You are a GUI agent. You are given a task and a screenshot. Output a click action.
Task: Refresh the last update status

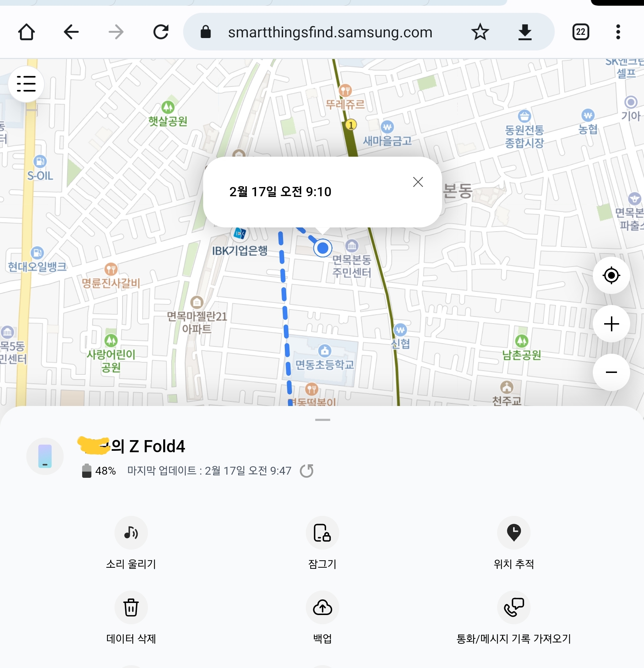click(307, 471)
